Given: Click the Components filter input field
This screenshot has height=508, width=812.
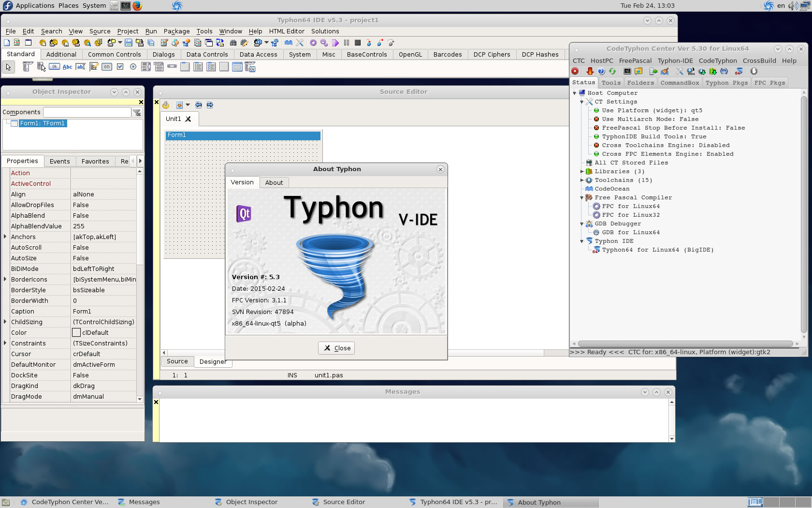Looking at the screenshot, I should click(x=87, y=112).
